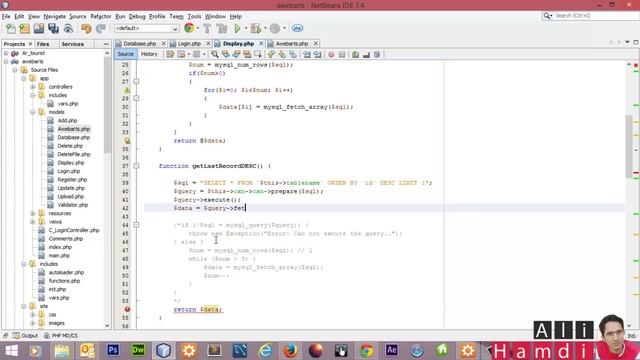
Task: Expand the Ar_tourist project node
Action: click(x=6, y=53)
